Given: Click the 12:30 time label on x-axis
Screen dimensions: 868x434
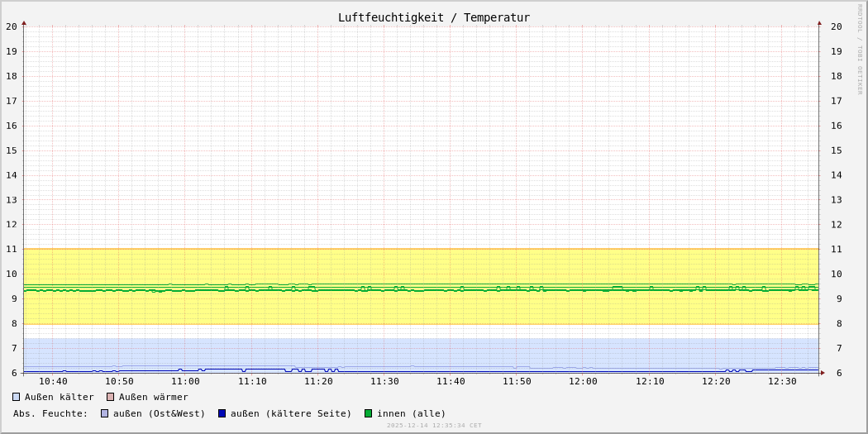Looking at the screenshot, I should [x=782, y=381].
